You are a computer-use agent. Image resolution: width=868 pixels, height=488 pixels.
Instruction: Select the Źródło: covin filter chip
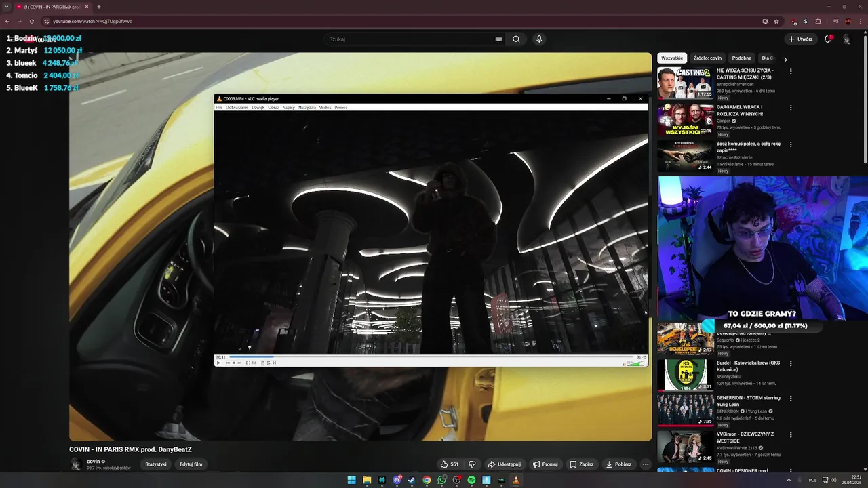[x=707, y=58]
